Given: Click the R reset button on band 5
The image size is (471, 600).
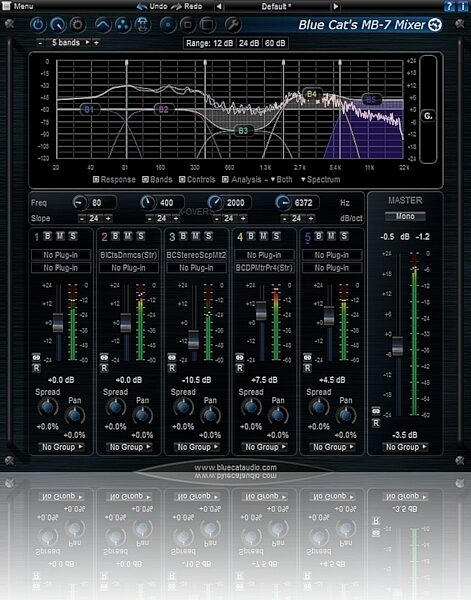Looking at the screenshot, I should tap(307, 368).
